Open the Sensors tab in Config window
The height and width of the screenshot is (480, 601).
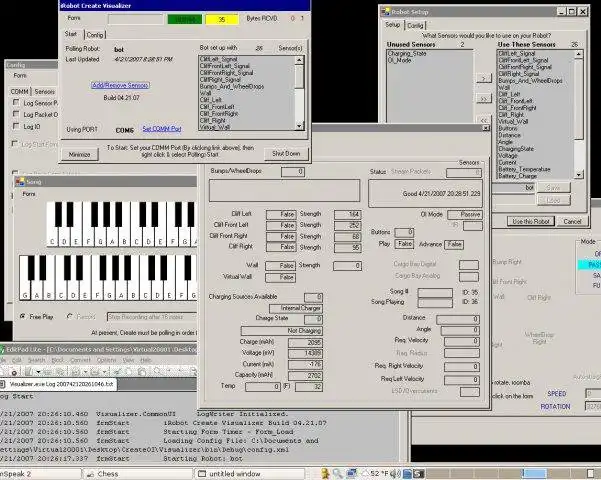point(44,91)
